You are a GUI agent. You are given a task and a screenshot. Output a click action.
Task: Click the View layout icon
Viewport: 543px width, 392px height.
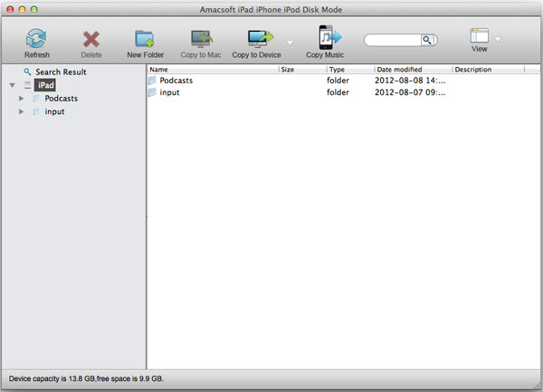tap(480, 36)
